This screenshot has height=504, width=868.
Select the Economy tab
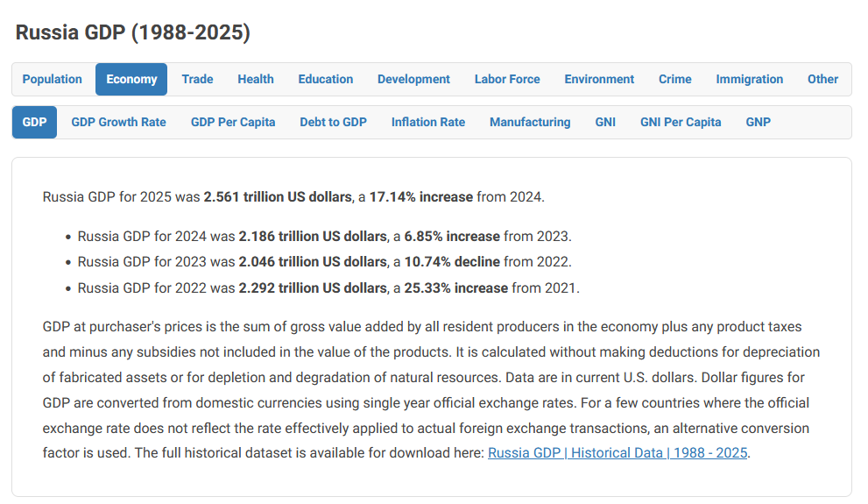pyautogui.click(x=131, y=79)
